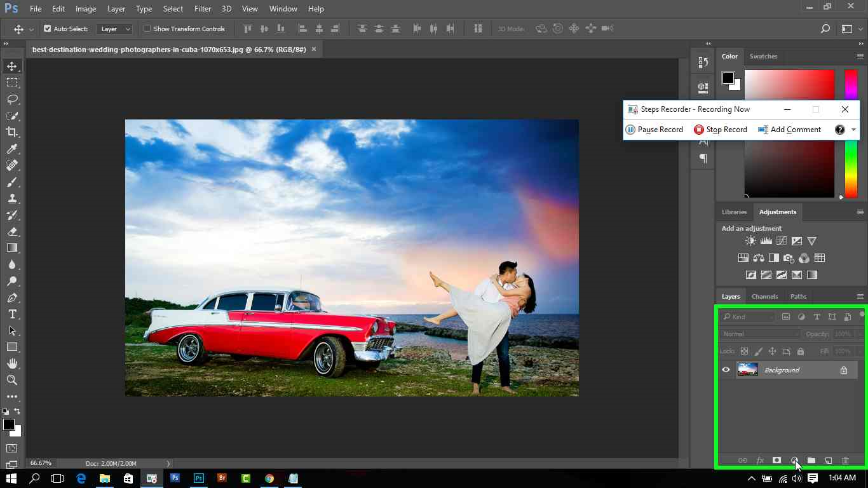This screenshot has width=868, height=488.
Task: Select the Eyedropper tool
Action: [12, 149]
